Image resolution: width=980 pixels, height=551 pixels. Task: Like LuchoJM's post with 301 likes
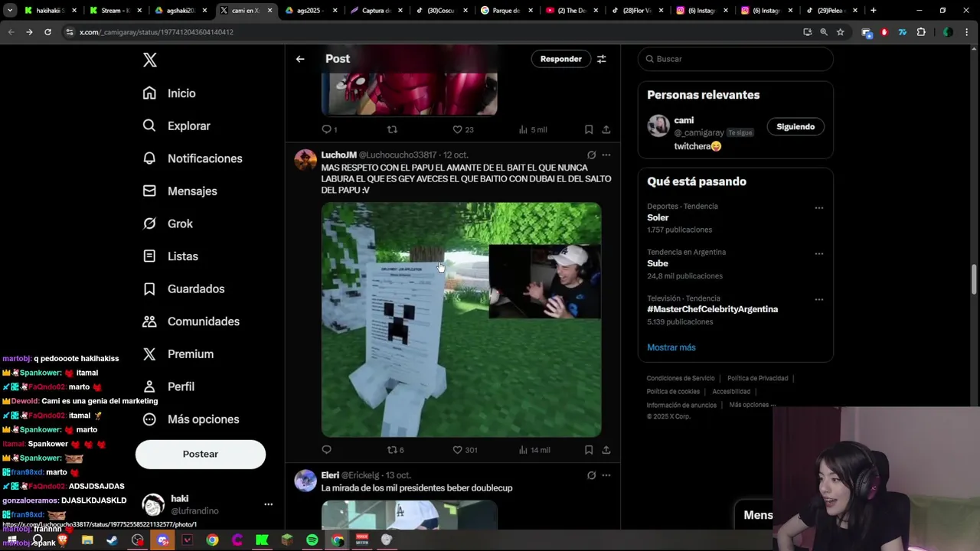[464, 450]
